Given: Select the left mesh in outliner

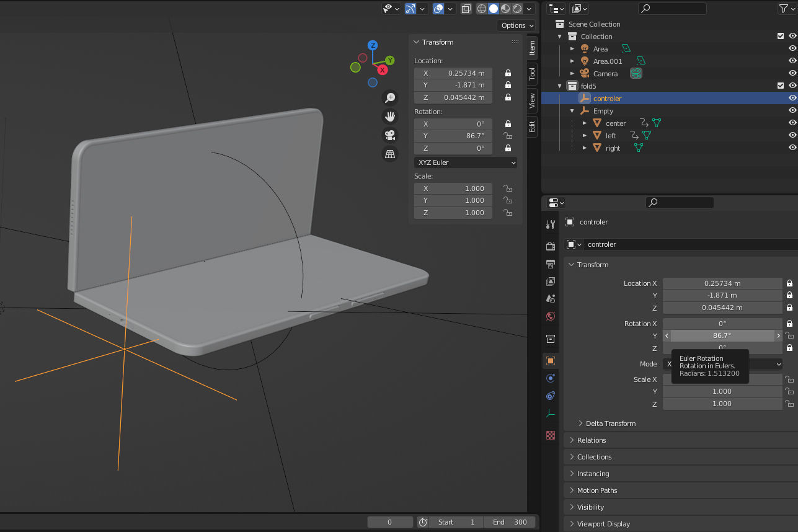Looking at the screenshot, I should tap(611, 136).
